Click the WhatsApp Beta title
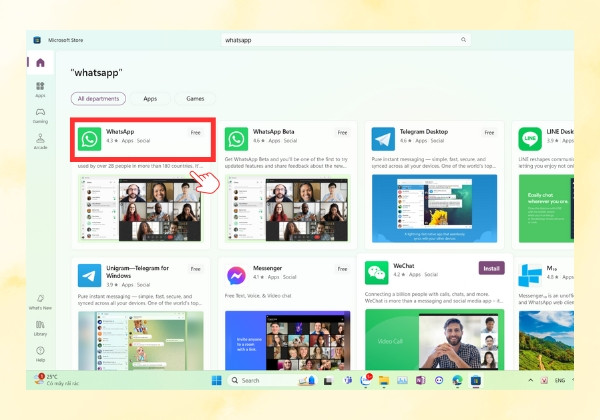 [x=274, y=132]
